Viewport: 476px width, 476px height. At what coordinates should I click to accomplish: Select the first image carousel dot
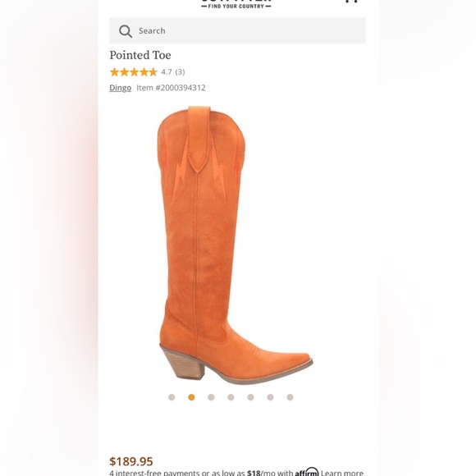click(x=172, y=397)
